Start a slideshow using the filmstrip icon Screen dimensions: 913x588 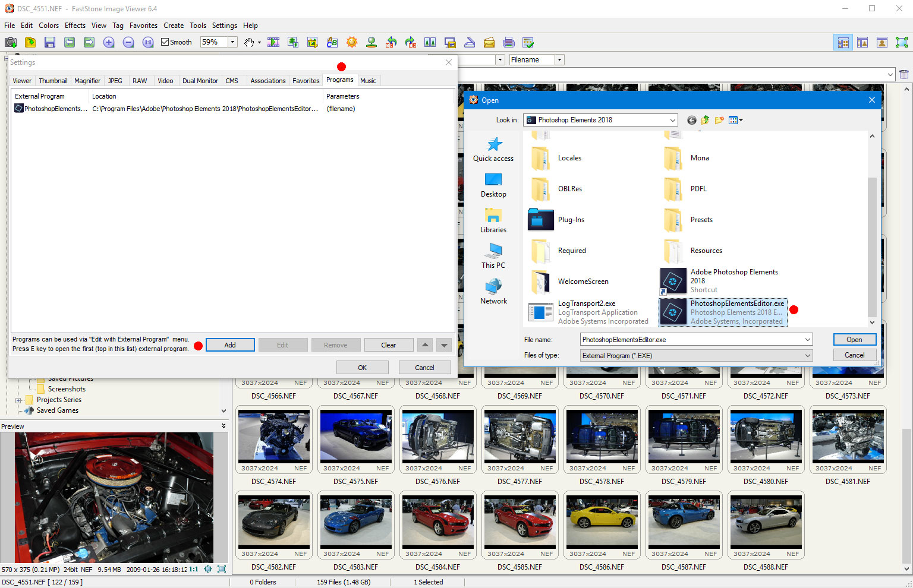[274, 42]
